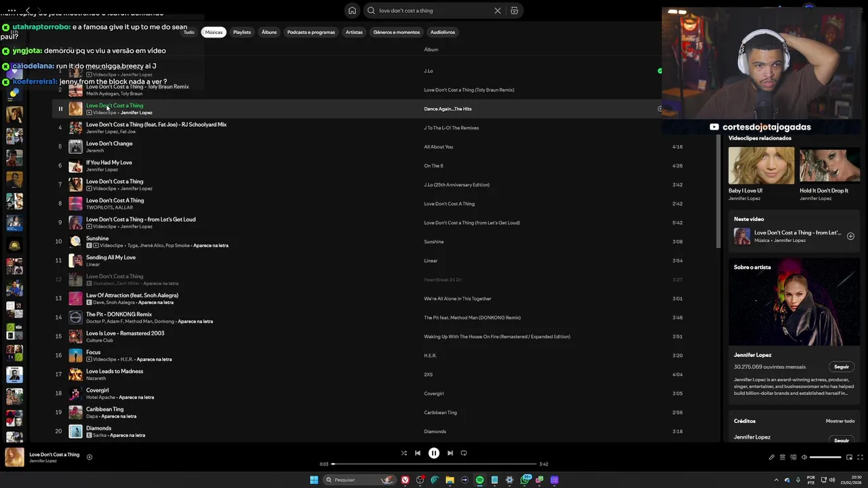Toggle shuffle playback
The height and width of the screenshot is (488, 868).
403,453
